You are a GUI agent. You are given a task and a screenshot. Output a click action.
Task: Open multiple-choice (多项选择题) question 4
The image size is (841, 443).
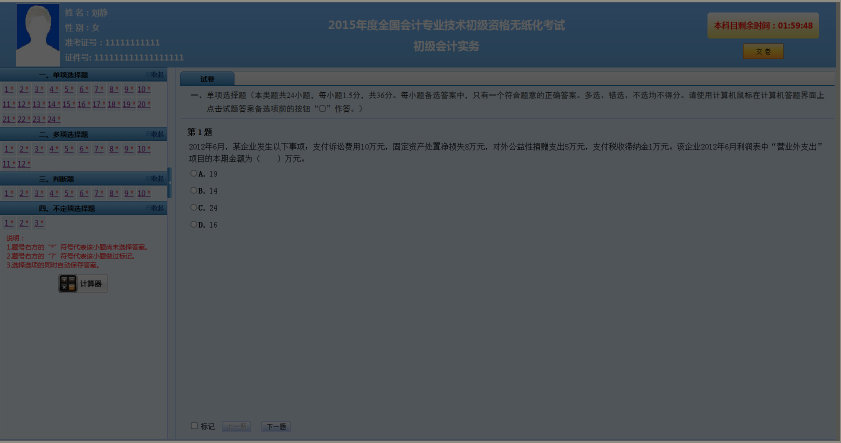coord(54,149)
